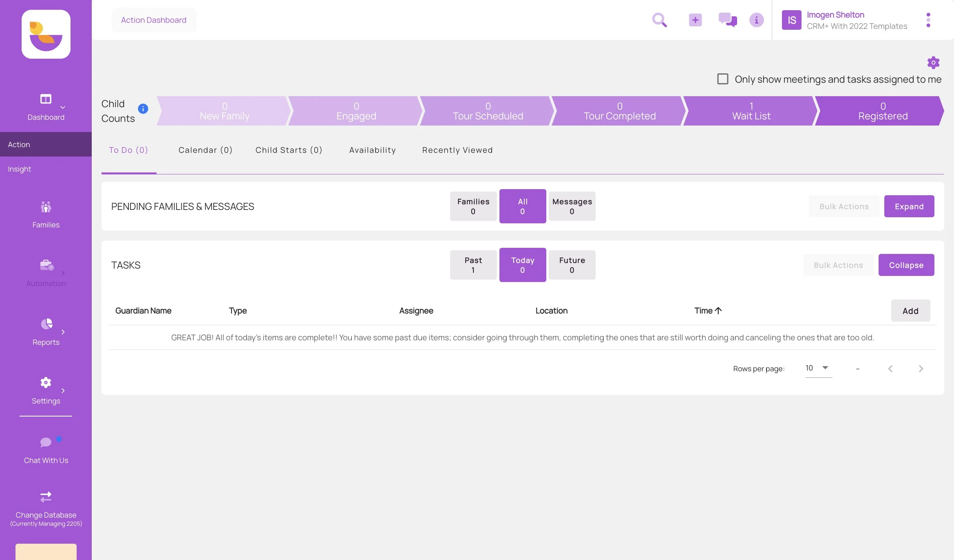The width and height of the screenshot is (954, 560).
Task: Select Families filter in pending section
Action: pos(473,206)
